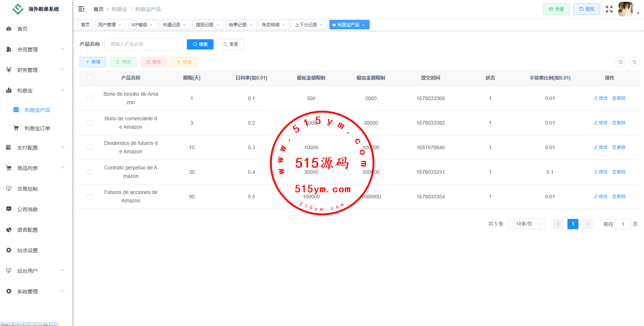Click the user avatar thumbnail
Screen dimensions: 644x326
click(x=625, y=9)
